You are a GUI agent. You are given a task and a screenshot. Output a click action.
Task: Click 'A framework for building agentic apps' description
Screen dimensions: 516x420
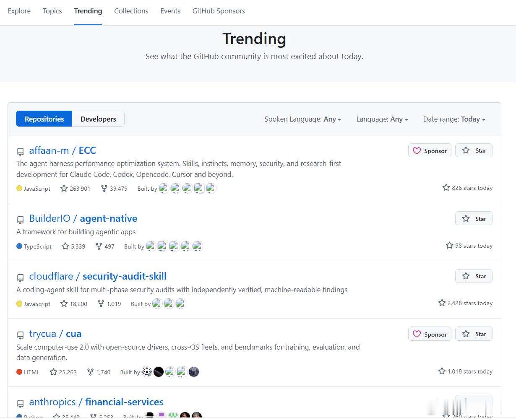[x=76, y=232]
